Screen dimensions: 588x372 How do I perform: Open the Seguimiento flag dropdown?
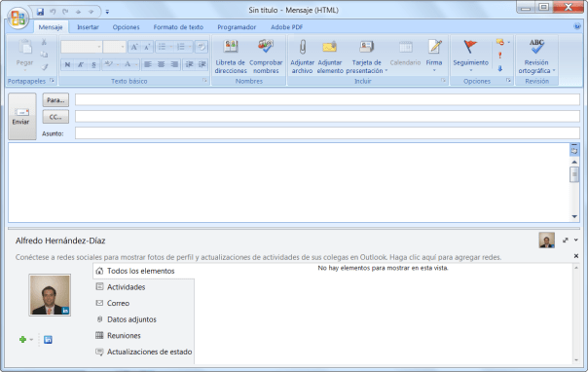(x=470, y=56)
